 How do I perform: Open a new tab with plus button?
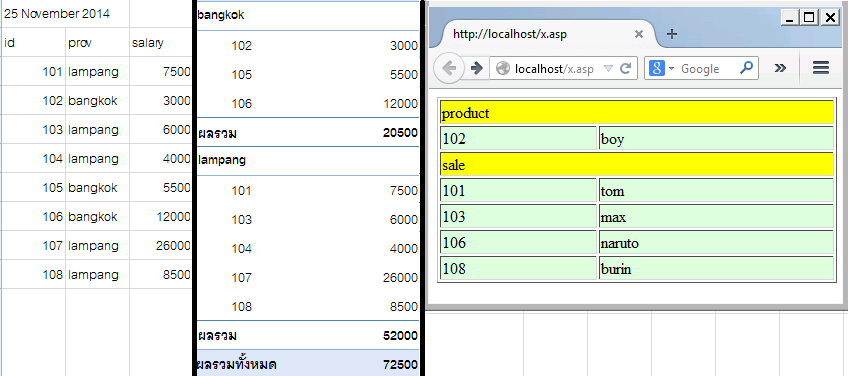coord(671,35)
